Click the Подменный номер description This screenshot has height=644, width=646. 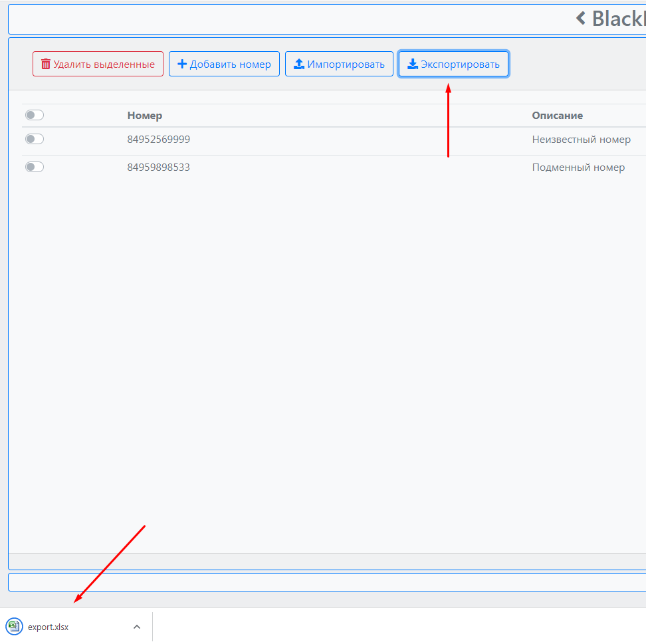click(578, 167)
